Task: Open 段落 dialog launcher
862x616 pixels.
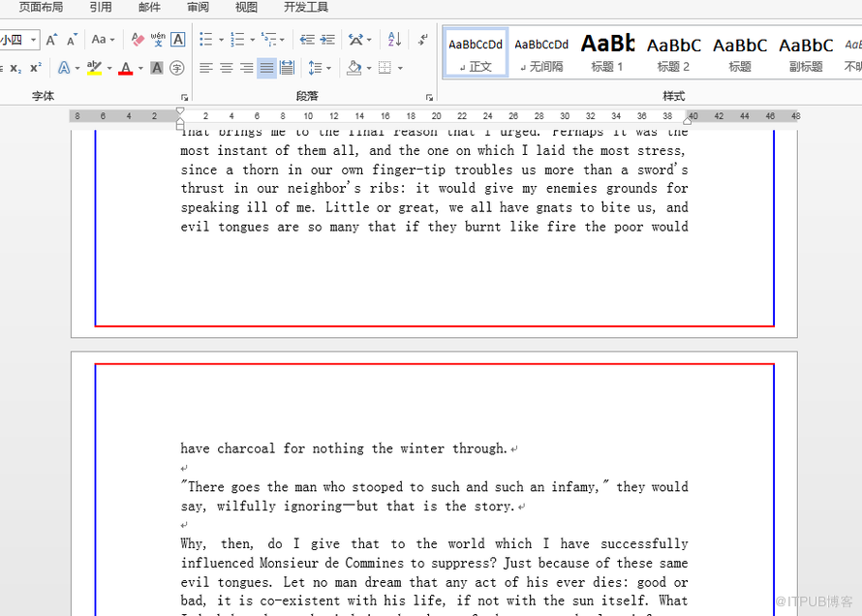Action: (x=429, y=97)
